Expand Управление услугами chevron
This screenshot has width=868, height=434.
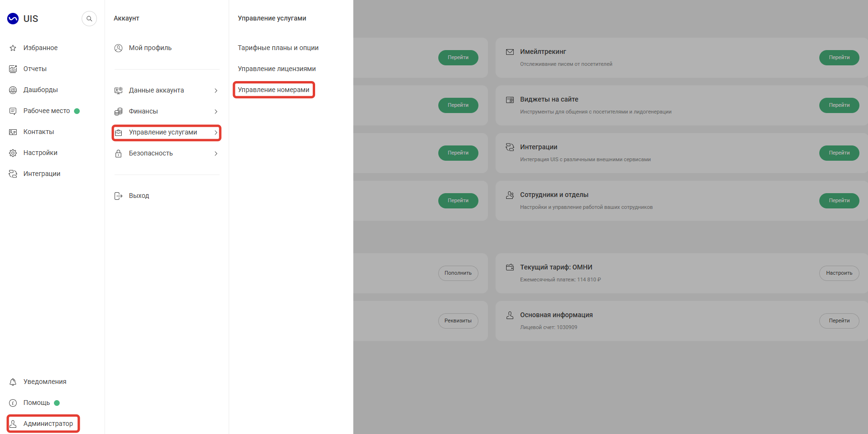tap(216, 132)
